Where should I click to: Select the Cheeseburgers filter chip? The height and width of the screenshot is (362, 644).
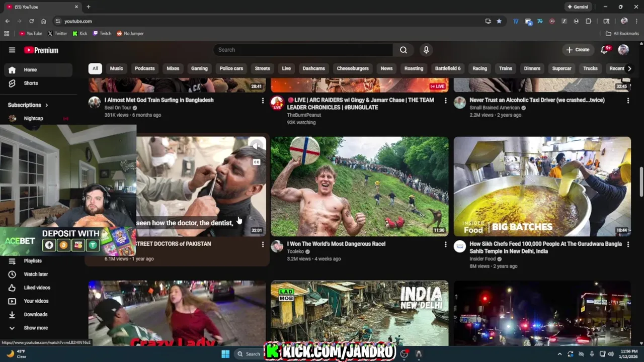[353, 68]
